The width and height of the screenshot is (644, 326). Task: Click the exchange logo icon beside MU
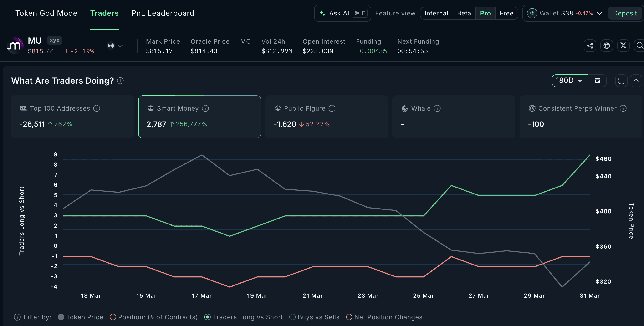pyautogui.click(x=111, y=46)
